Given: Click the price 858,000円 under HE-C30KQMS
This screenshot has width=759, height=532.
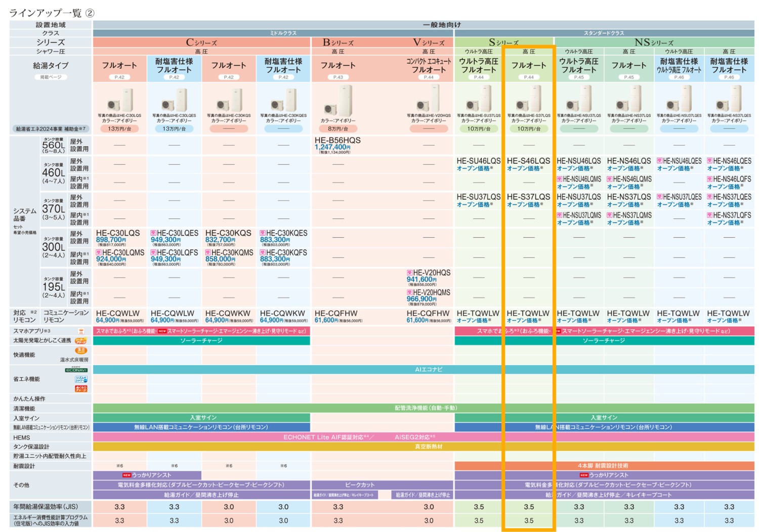Looking at the screenshot, I should point(220,259).
